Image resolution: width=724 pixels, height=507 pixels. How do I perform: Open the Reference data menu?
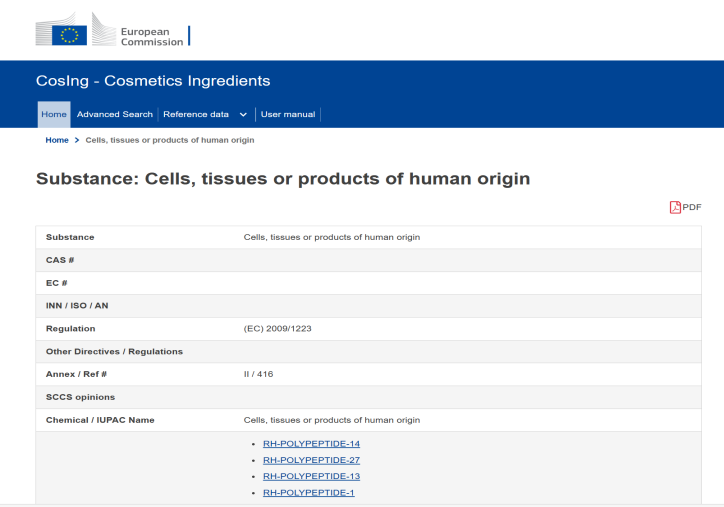click(196, 115)
